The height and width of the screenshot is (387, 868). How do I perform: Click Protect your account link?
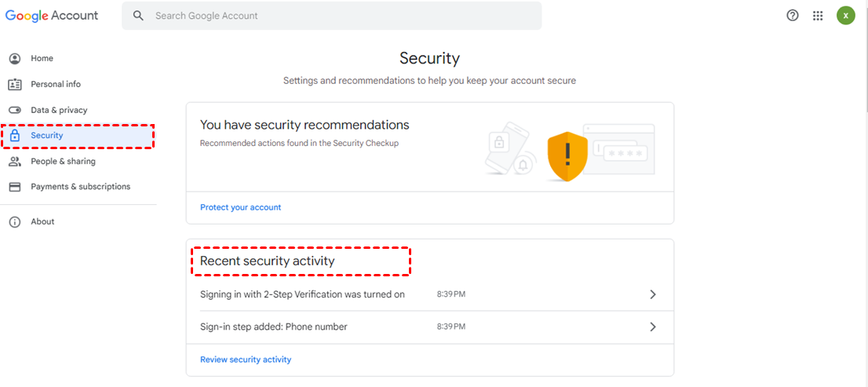240,207
